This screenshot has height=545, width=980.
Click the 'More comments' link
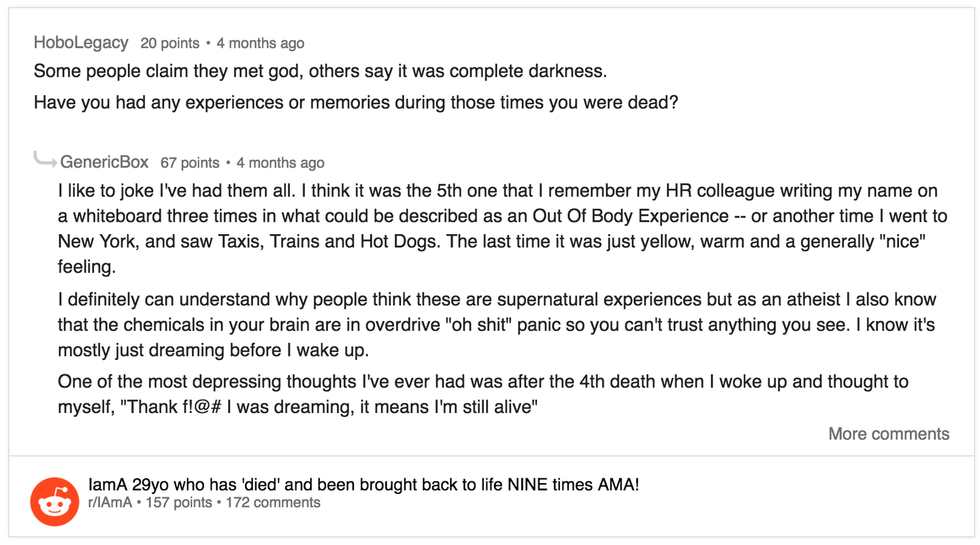pyautogui.click(x=888, y=434)
